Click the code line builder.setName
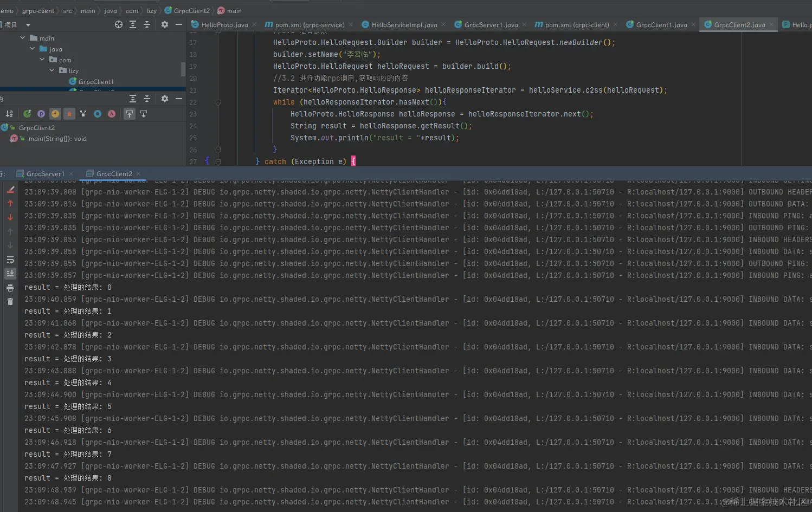This screenshot has height=512, width=812. click(x=326, y=54)
